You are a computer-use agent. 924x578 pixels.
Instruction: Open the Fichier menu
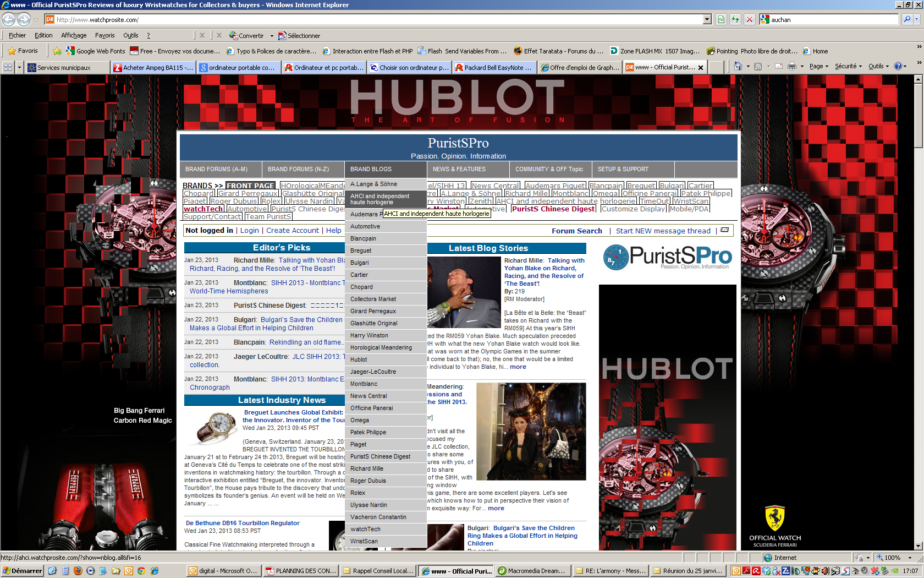point(17,35)
